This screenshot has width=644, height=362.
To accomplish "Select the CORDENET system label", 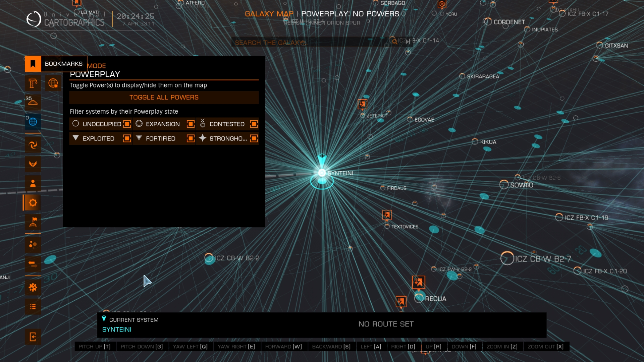I will (x=509, y=22).
